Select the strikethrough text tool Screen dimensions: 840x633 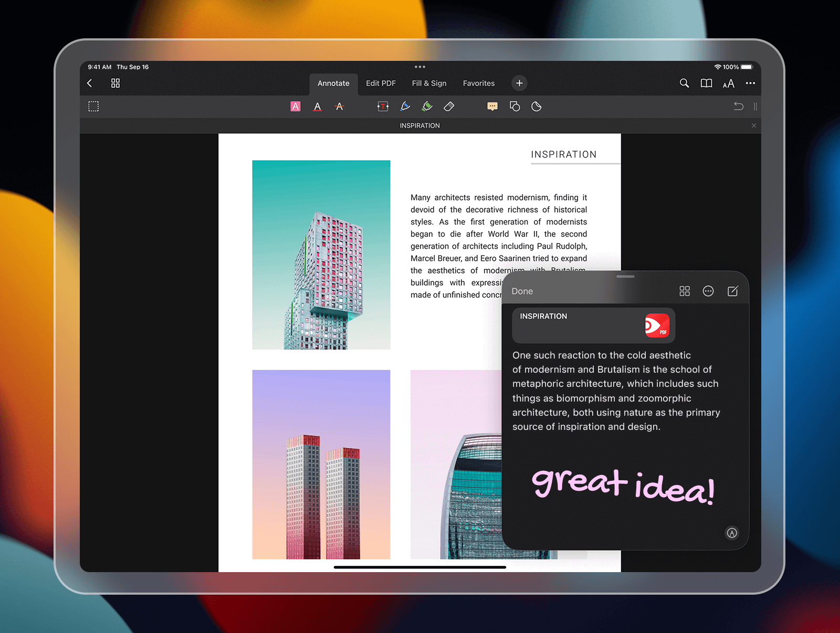(x=339, y=107)
